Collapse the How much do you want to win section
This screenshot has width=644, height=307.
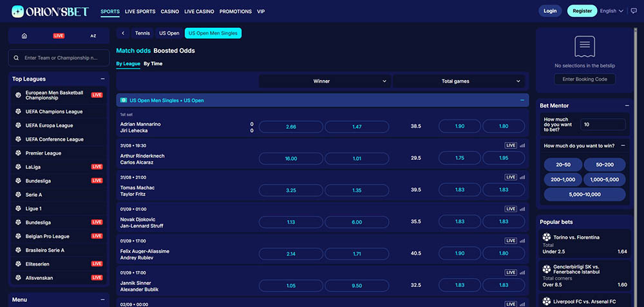(x=623, y=146)
